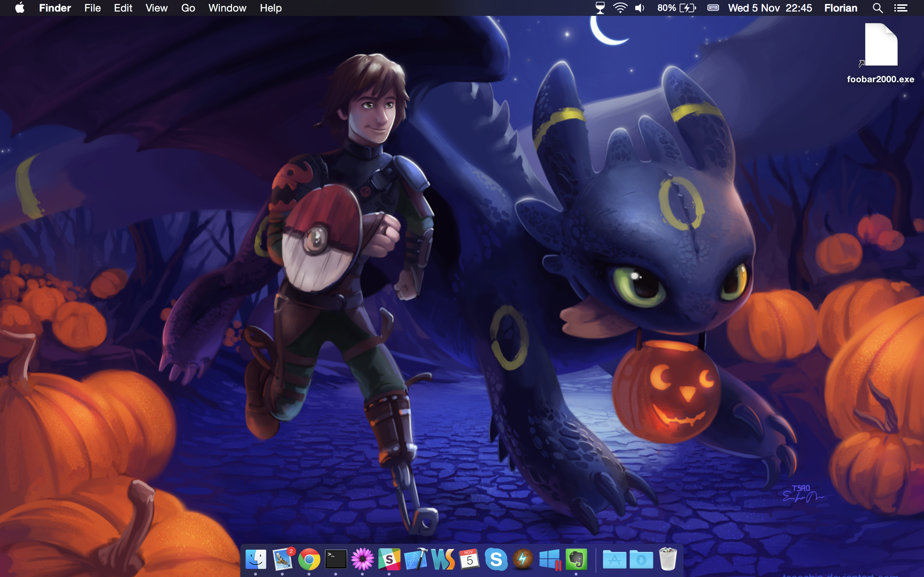Toggle Notification Center
Viewport: 924px width, 577px height.
pyautogui.click(x=901, y=8)
